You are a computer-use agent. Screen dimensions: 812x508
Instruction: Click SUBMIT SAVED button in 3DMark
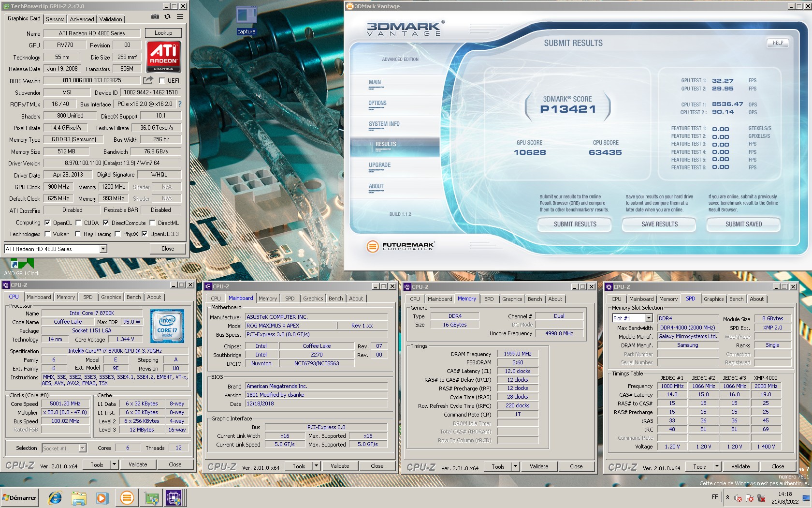[x=743, y=224]
